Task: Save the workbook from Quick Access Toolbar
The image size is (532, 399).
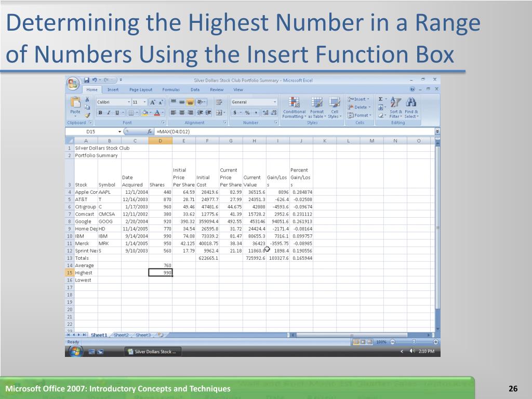Action: coord(87,80)
